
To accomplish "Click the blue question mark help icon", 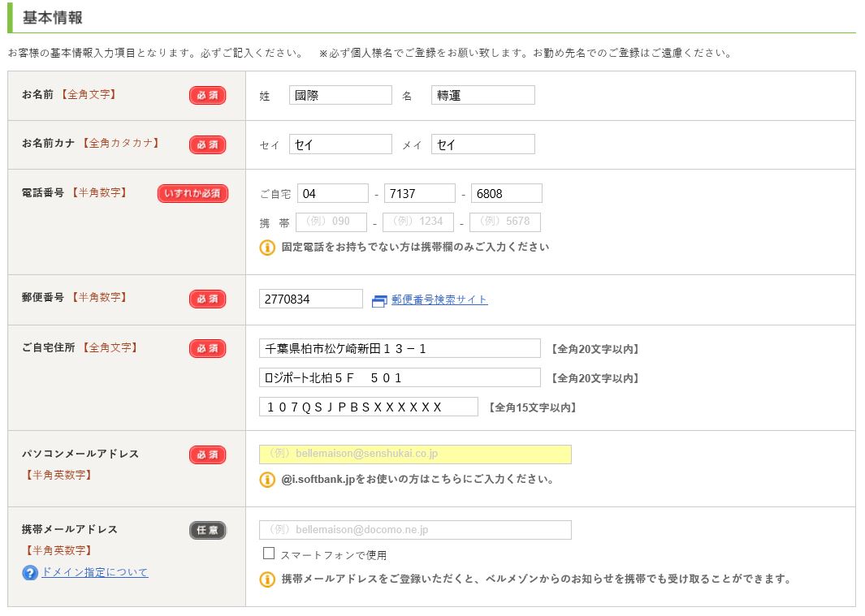I will 30,573.
